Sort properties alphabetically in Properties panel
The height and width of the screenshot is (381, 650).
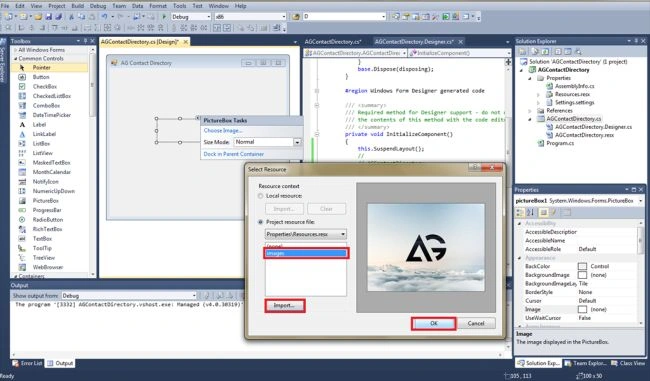tap(530, 213)
